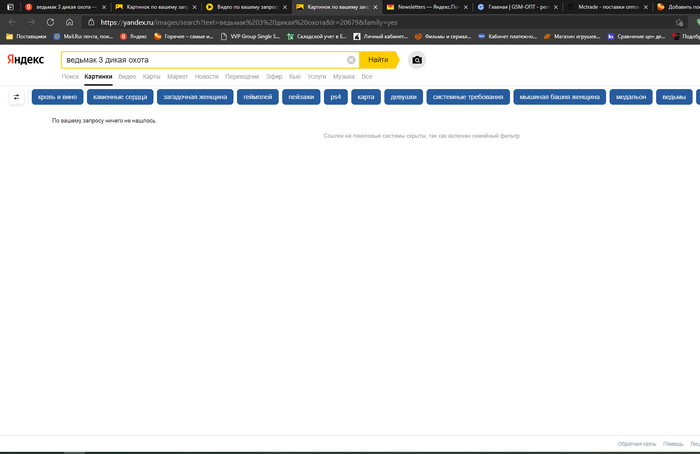Apply 'геймплей' suggestion chip
Screen dimensions: 700x454
pyautogui.click(x=258, y=97)
